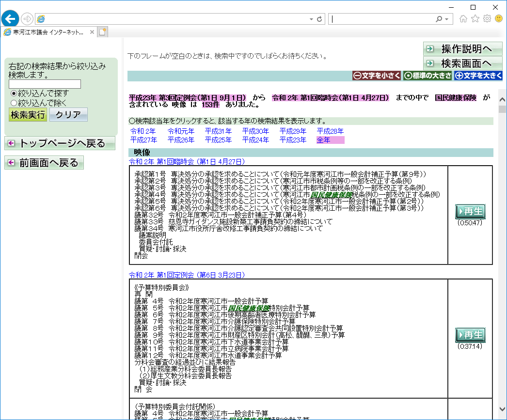Reset text size with 標準の大きさ
Viewport: 507px width, 420px height.
(x=428, y=76)
